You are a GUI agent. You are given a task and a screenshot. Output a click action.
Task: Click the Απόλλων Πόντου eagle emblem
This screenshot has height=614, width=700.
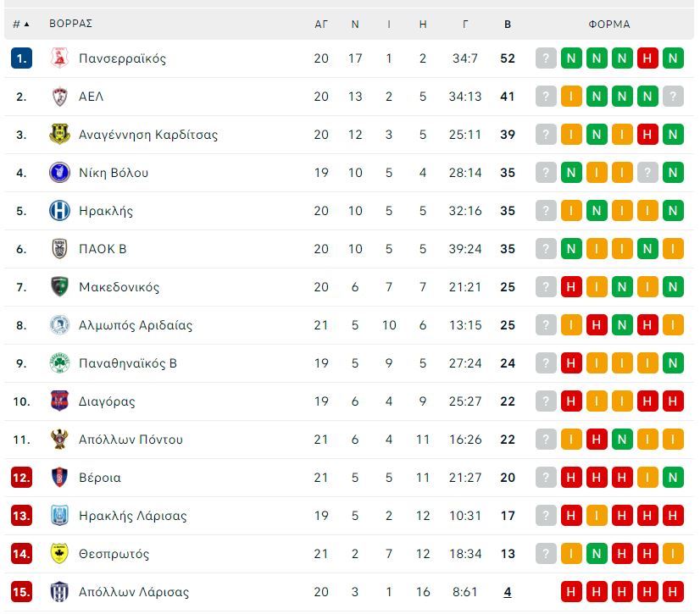[x=59, y=440]
